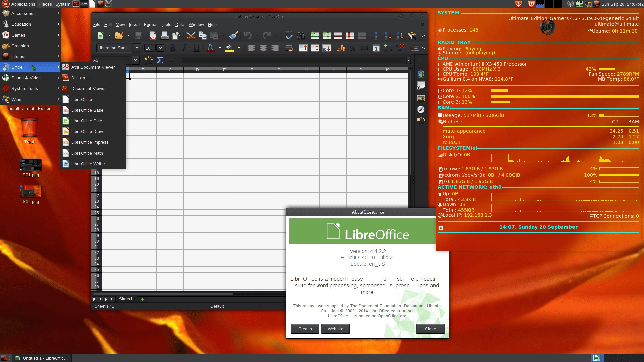This screenshot has width=644, height=362.
Task: Open the Places menu on top panel
Action: [x=45, y=4]
